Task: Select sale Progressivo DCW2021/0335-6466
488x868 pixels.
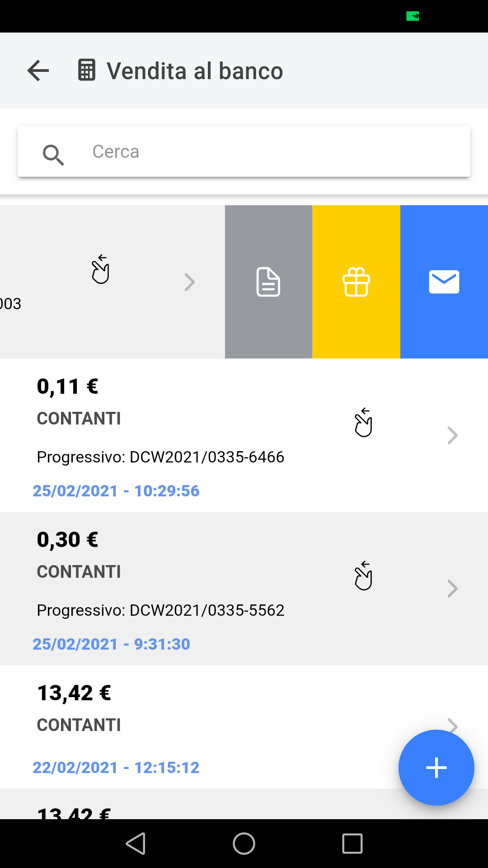Action: coord(160,457)
